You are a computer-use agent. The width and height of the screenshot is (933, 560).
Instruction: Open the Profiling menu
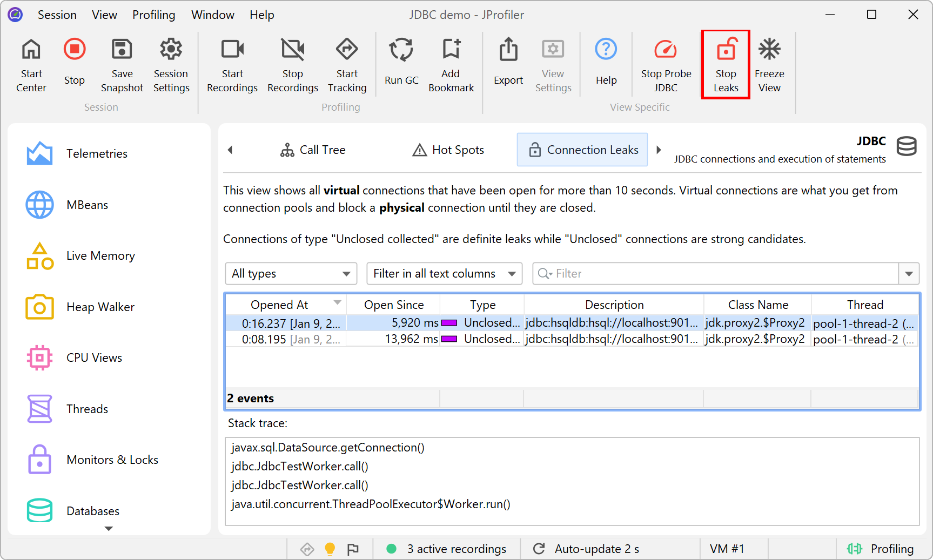[153, 15]
